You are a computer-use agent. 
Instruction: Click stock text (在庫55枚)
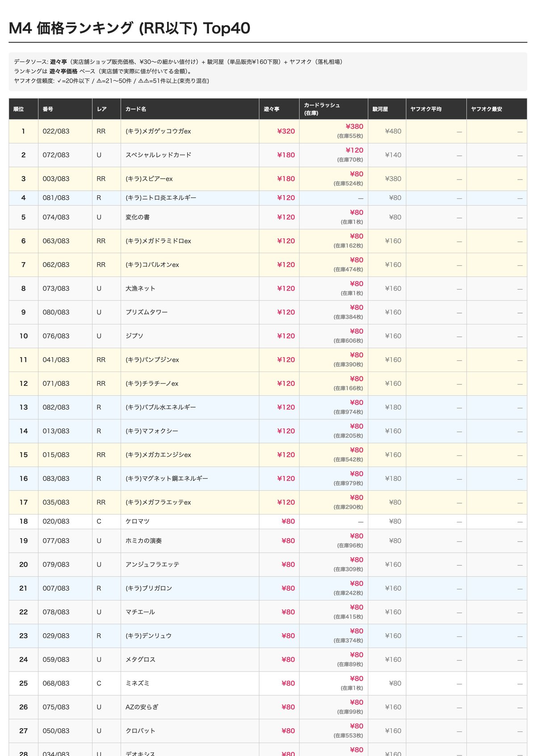coord(350,136)
